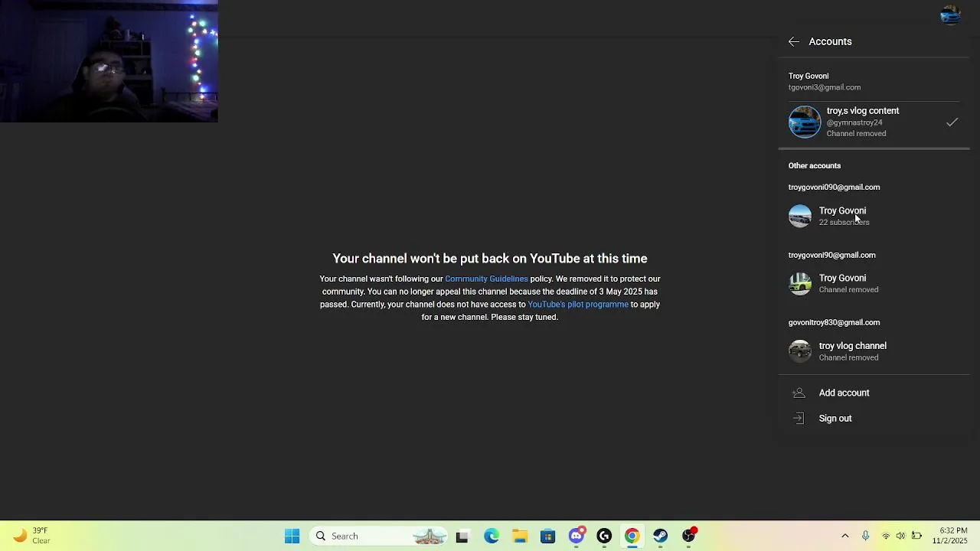The image size is (980, 551).
Task: Open Discord from the taskbar
Action: pos(577,536)
